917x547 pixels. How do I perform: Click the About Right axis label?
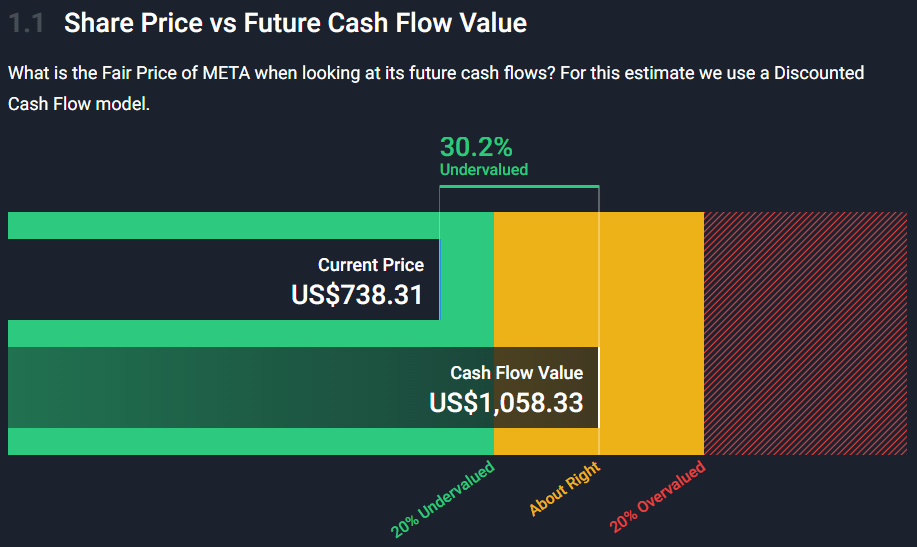pos(564,489)
